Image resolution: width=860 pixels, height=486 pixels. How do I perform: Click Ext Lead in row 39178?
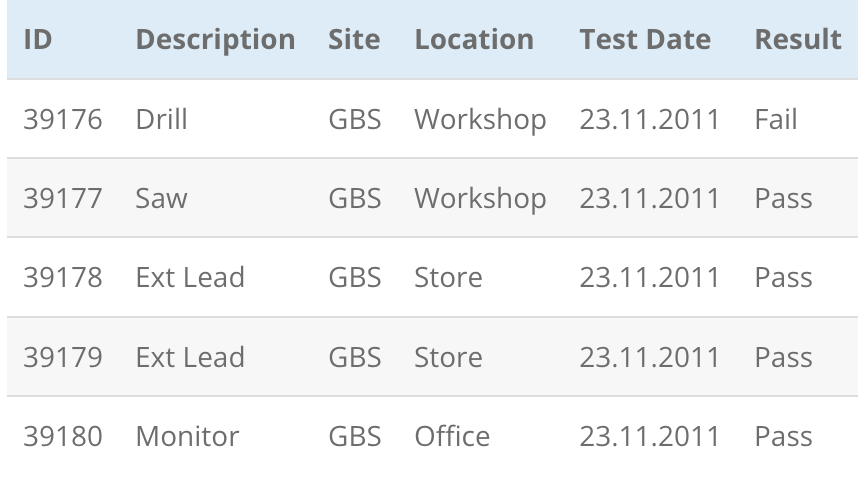click(x=190, y=277)
